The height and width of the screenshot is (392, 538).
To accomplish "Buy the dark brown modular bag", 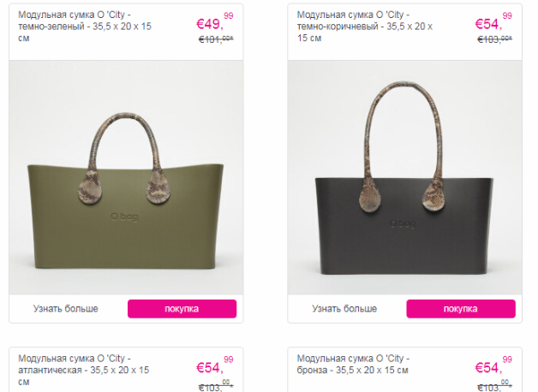I will [461, 309].
